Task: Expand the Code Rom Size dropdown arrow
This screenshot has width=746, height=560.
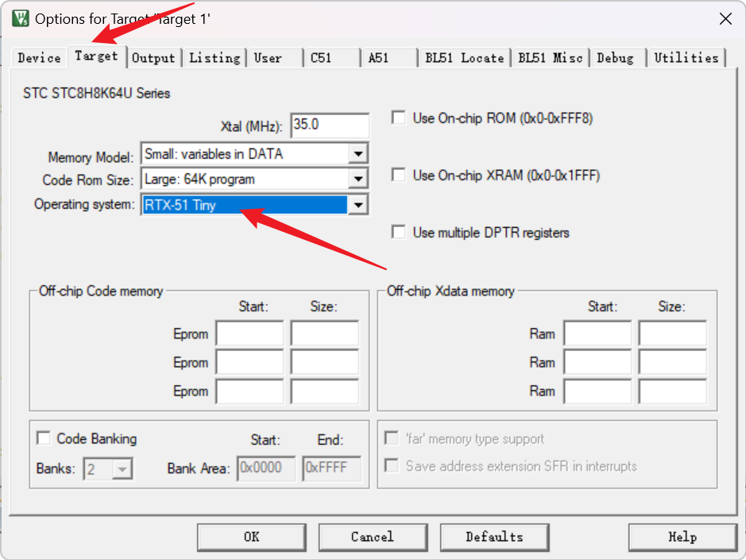Action: (x=358, y=179)
